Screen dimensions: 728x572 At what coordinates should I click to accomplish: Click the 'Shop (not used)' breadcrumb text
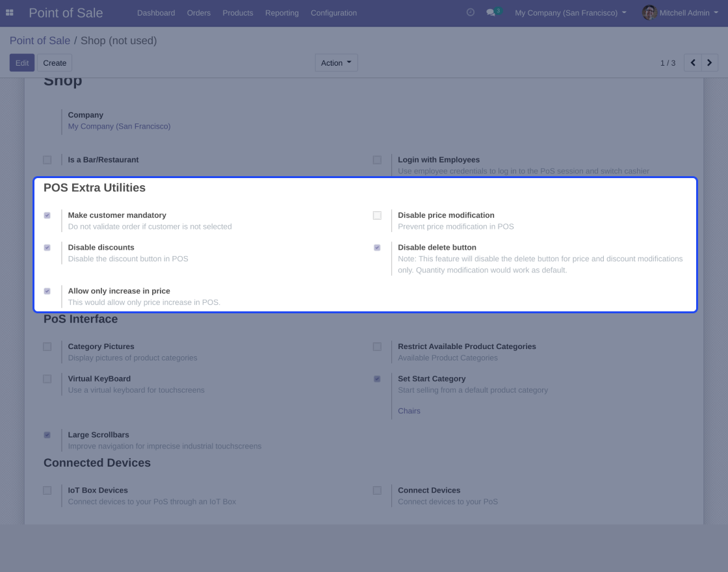click(119, 40)
